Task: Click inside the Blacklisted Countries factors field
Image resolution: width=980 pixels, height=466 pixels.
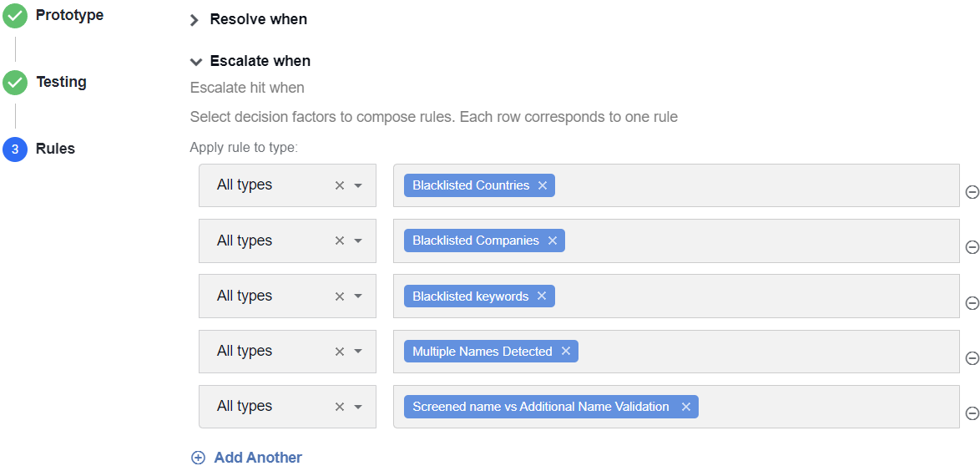Action: [x=756, y=185]
